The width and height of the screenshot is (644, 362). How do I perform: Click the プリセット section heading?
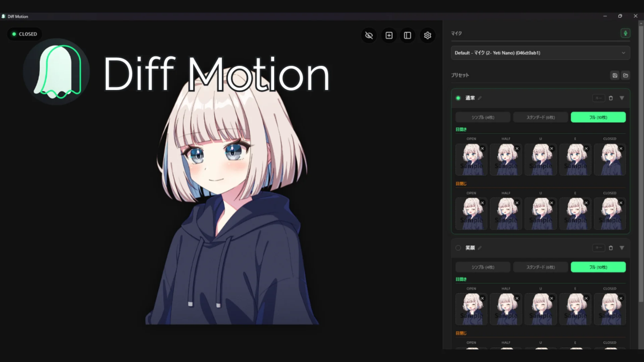(x=460, y=75)
